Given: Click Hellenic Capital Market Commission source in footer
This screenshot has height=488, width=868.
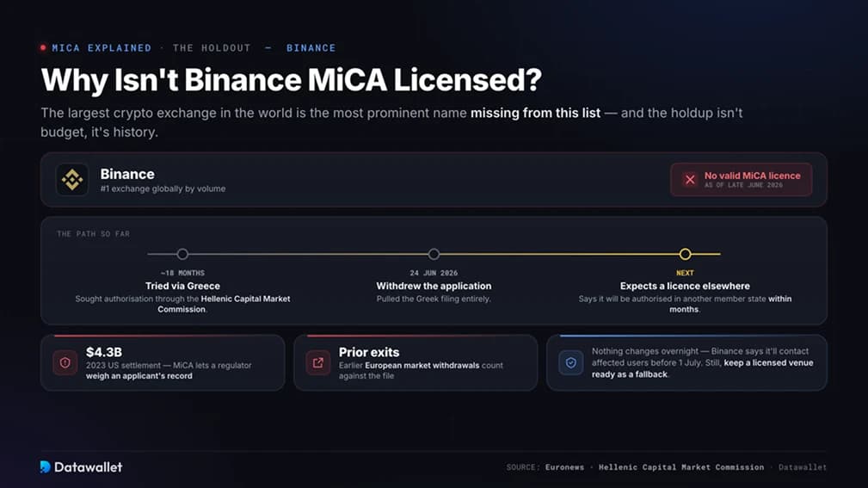Looking at the screenshot, I should click(x=680, y=467).
